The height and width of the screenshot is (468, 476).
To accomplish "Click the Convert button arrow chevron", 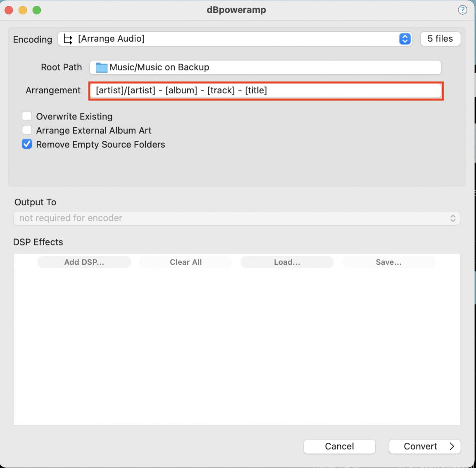I will point(452,447).
